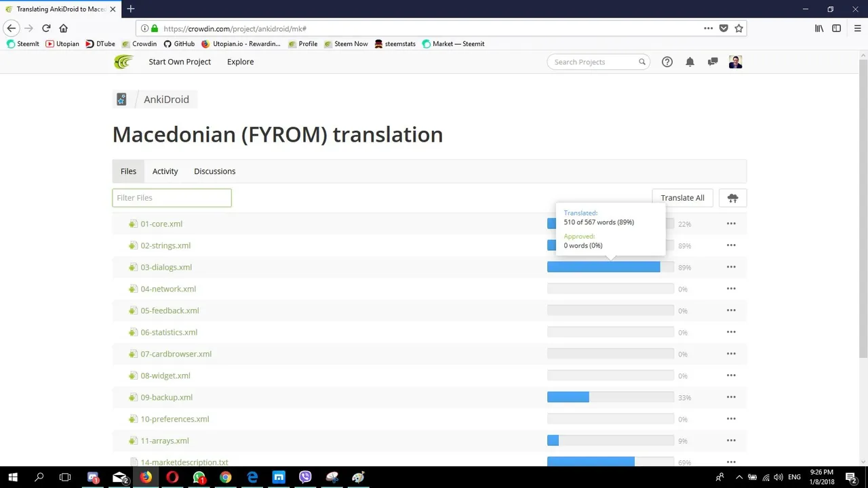Image resolution: width=868 pixels, height=488 pixels.
Task: Click the Crowdin logo in the header
Action: (x=123, y=62)
